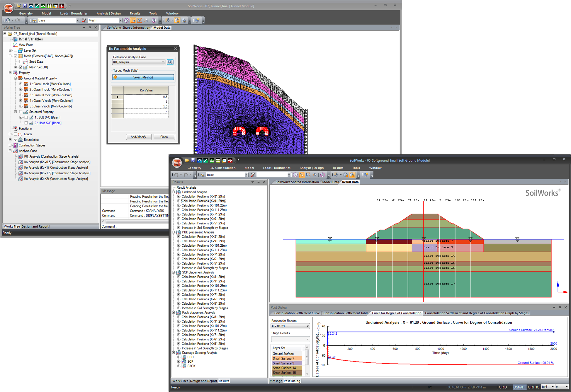The width and height of the screenshot is (571, 392).
Task: Select Smart Surface 14 in Layer Set list
Action: pyautogui.click(x=287, y=368)
